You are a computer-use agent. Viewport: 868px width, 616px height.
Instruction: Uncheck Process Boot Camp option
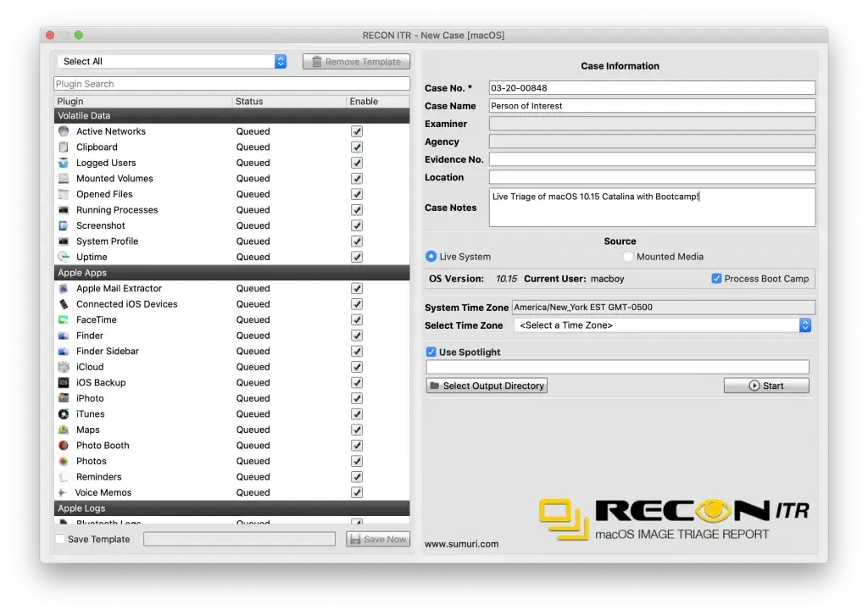tap(716, 279)
